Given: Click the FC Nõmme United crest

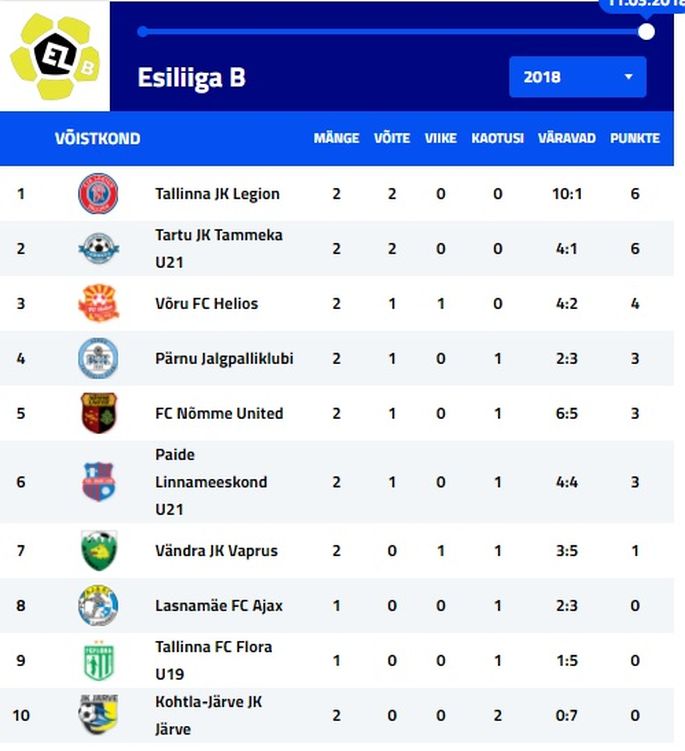Looking at the screenshot, I should (99, 413).
